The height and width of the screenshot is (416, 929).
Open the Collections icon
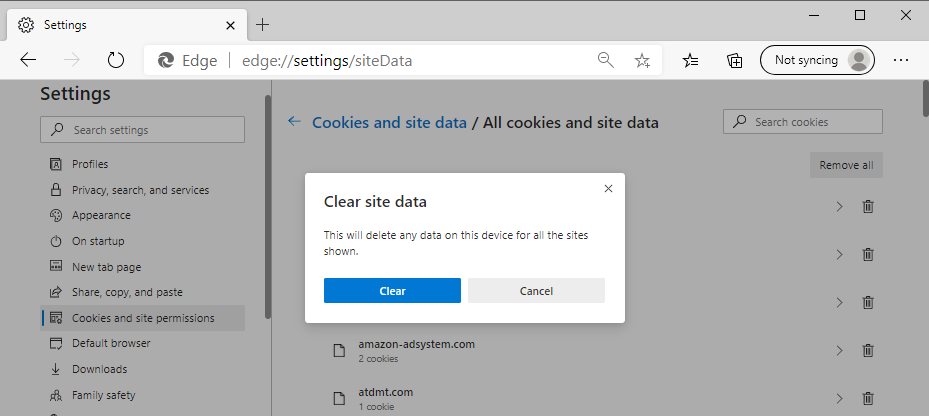click(x=735, y=60)
